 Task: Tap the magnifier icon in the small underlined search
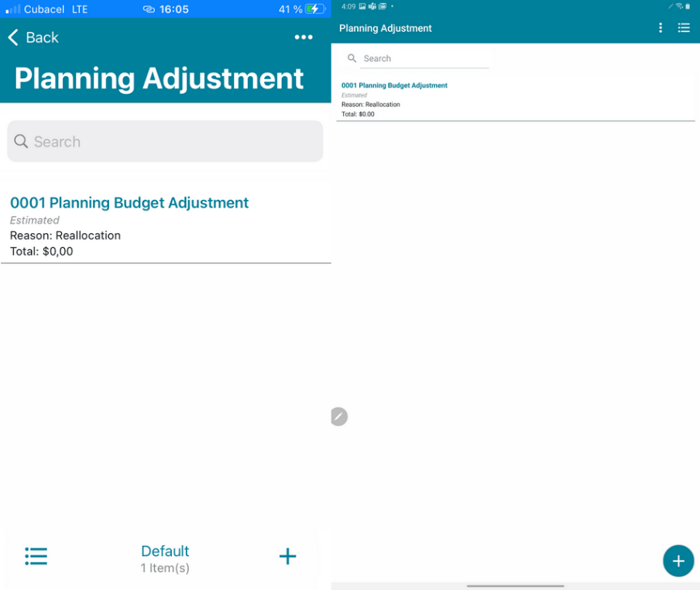pos(352,59)
